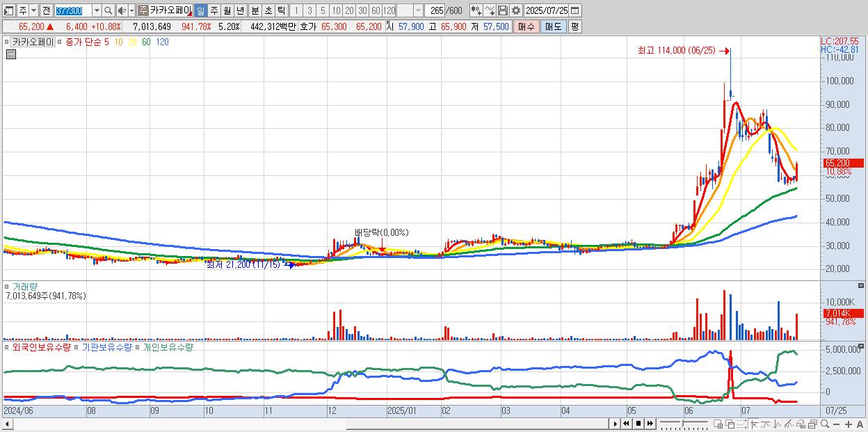This screenshot has height=432, width=868.
Task: Click the high-point arrow marker icon
Action: coord(754,424)
